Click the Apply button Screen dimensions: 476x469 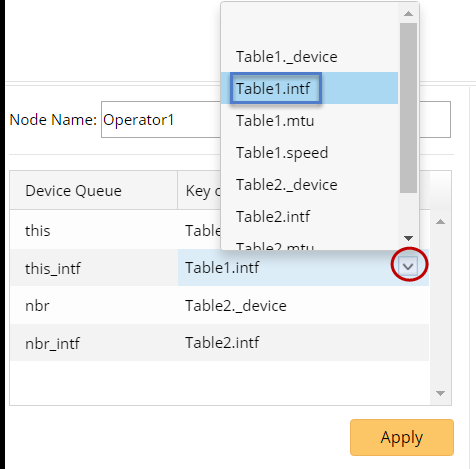point(402,437)
